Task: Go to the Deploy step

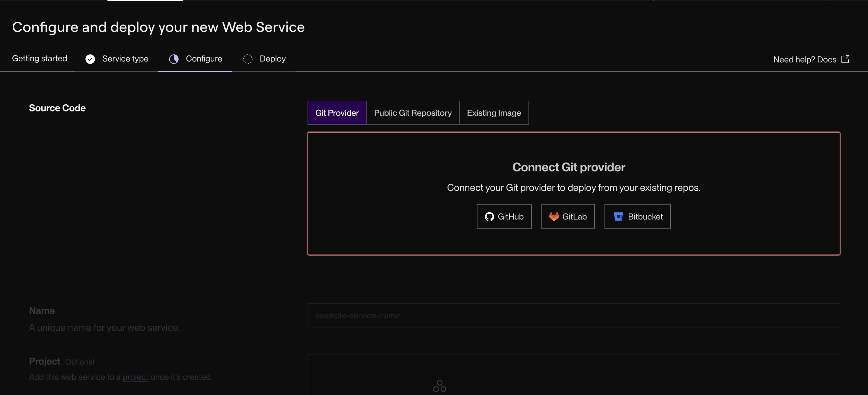Action: [272, 59]
